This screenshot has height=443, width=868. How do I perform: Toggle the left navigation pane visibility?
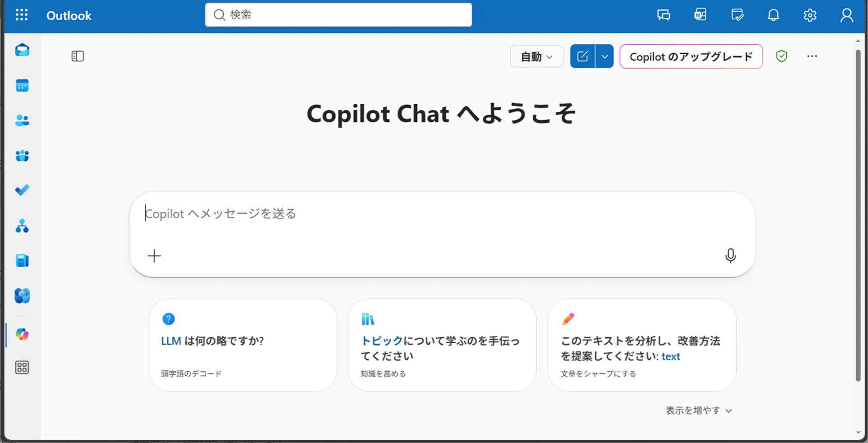pyautogui.click(x=78, y=56)
